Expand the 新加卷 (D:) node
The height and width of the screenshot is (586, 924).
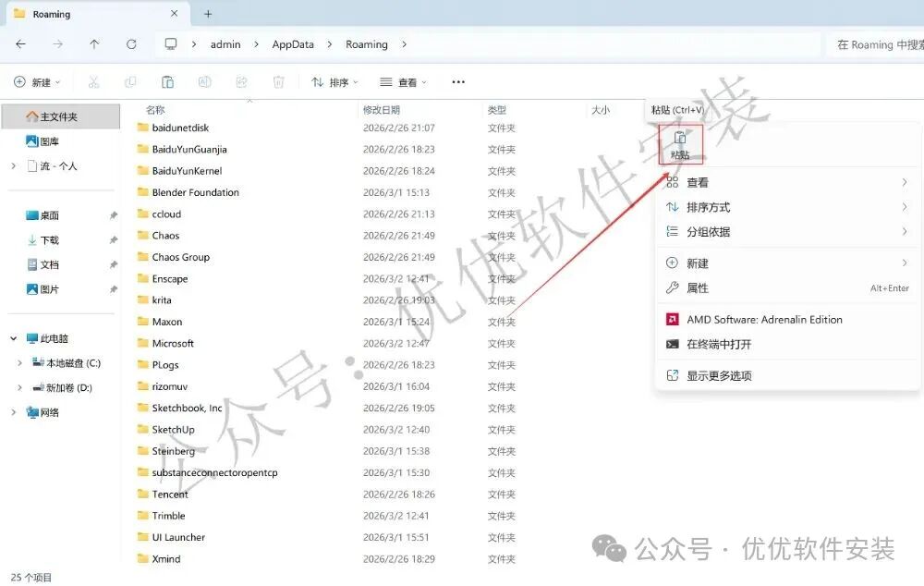(x=19, y=388)
